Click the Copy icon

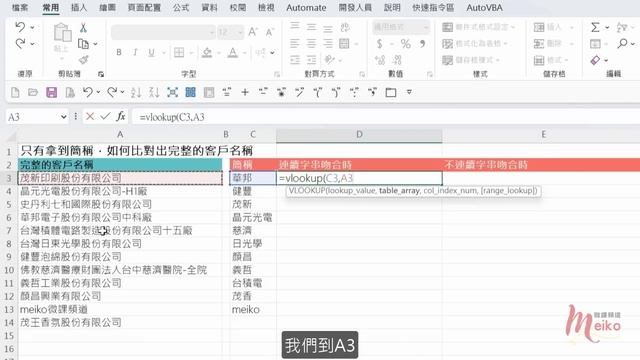tap(83, 44)
